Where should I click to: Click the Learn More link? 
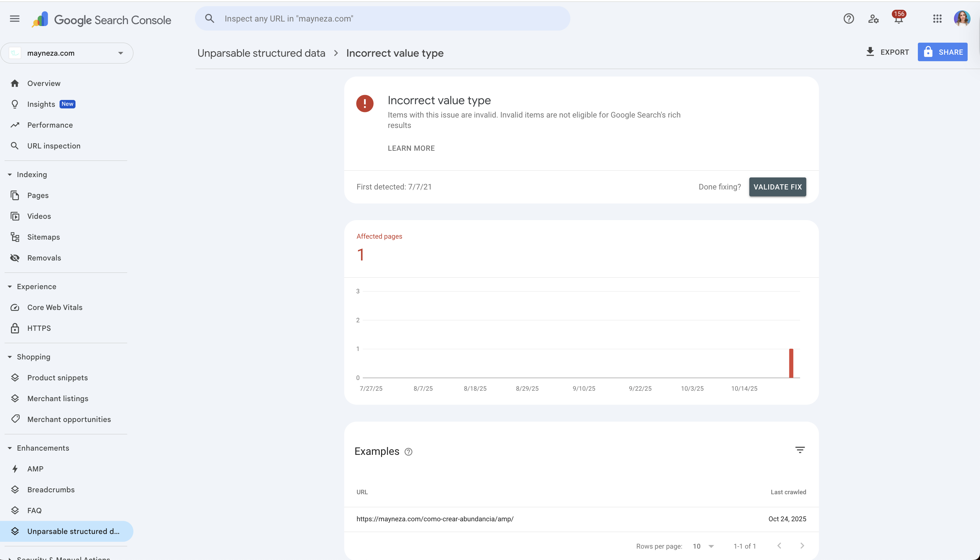point(411,148)
